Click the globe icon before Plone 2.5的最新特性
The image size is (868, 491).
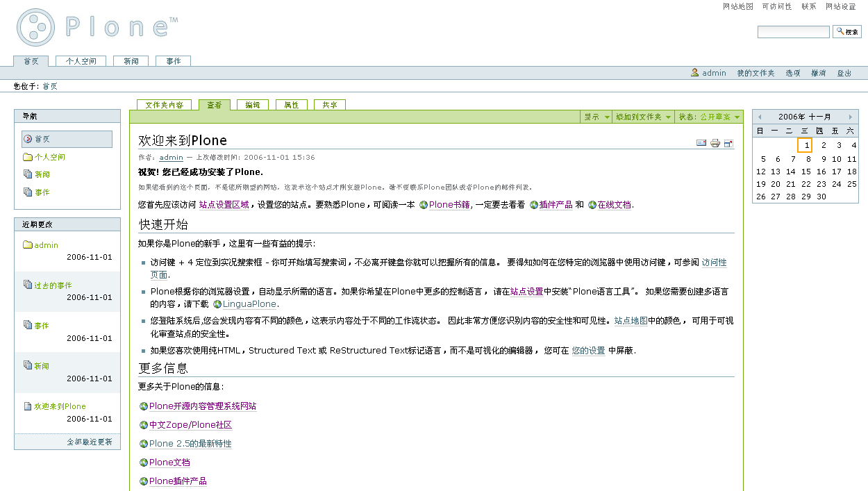coord(144,444)
